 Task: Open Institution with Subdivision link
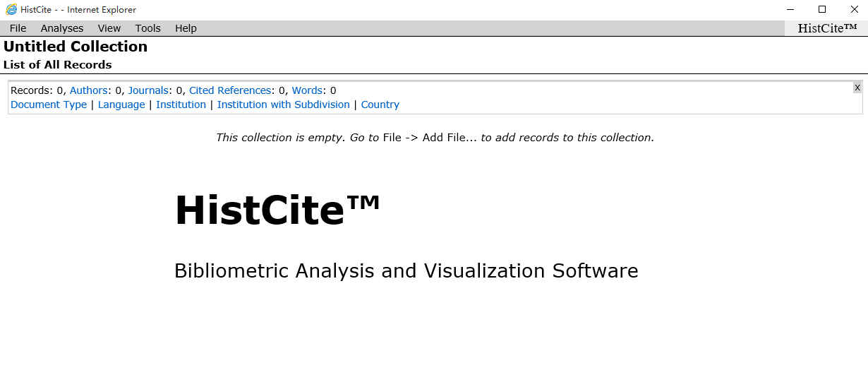click(x=284, y=105)
